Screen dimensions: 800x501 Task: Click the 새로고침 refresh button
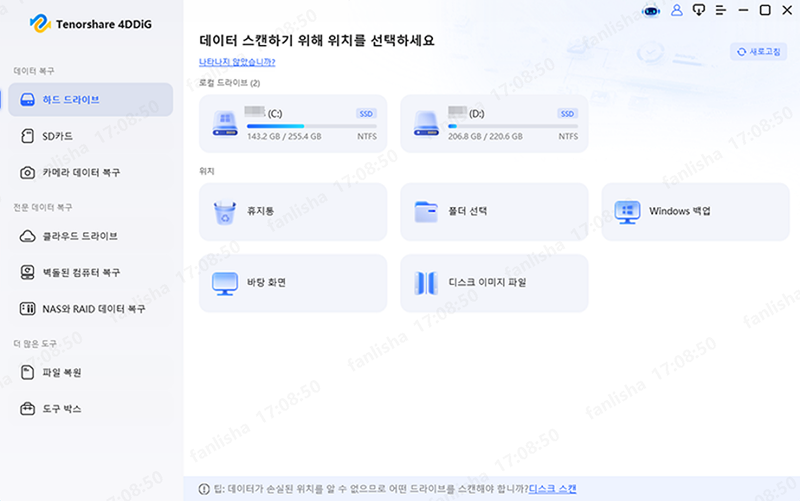(759, 52)
